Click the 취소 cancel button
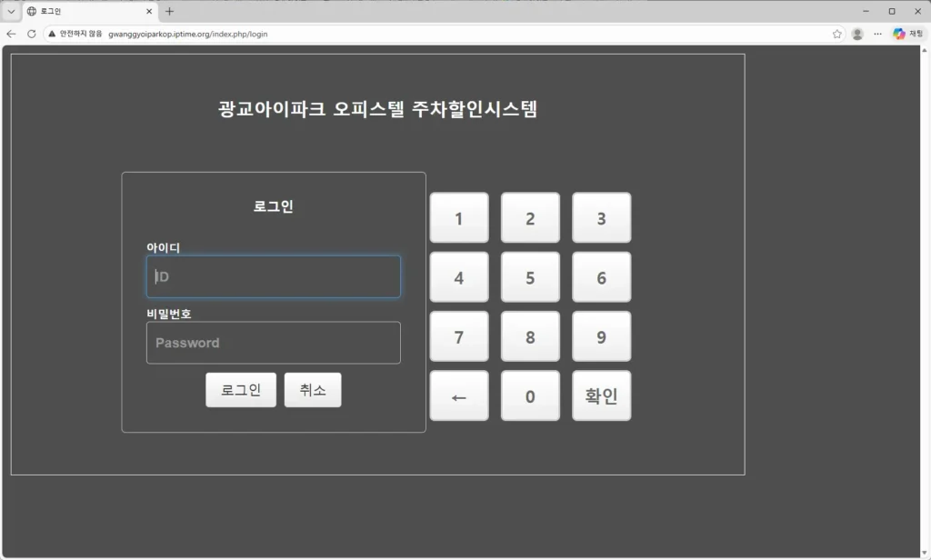931x560 pixels. [x=313, y=389]
